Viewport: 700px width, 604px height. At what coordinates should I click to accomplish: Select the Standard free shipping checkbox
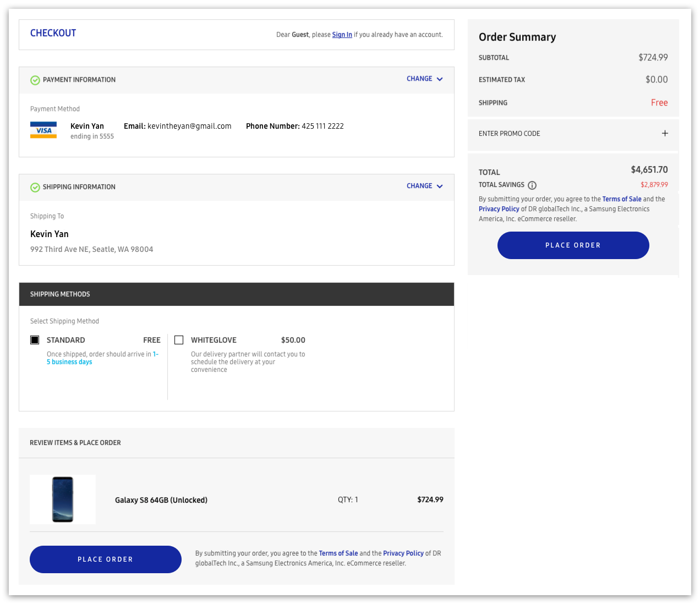click(35, 340)
